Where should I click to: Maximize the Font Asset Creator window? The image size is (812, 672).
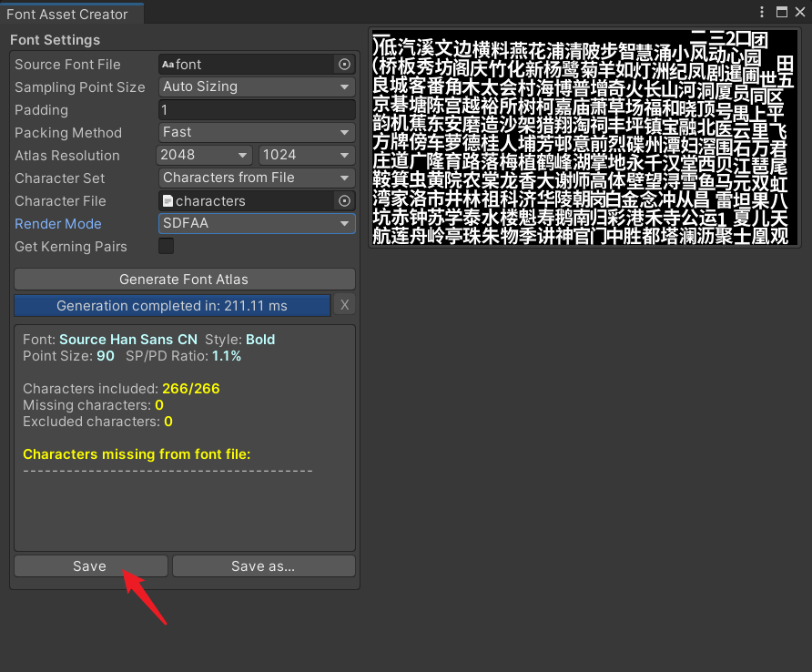click(782, 12)
